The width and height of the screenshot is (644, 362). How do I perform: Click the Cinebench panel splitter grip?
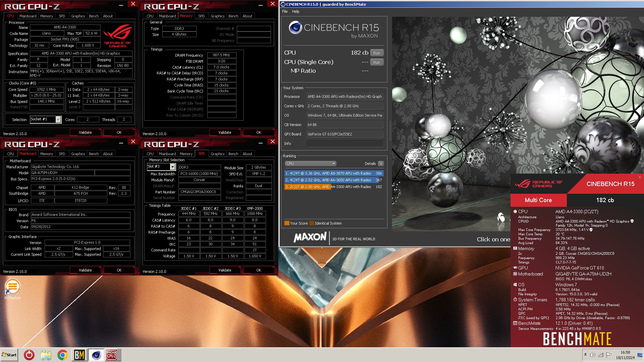coord(390,131)
